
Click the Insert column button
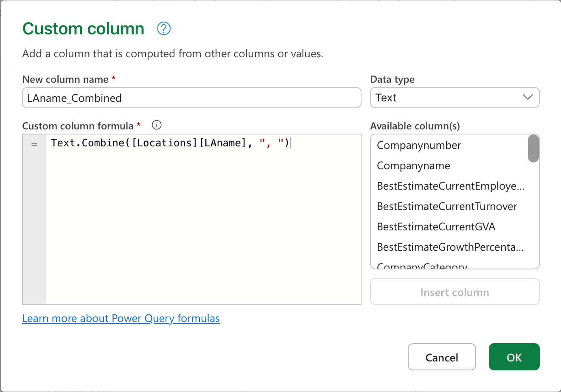[x=454, y=292]
